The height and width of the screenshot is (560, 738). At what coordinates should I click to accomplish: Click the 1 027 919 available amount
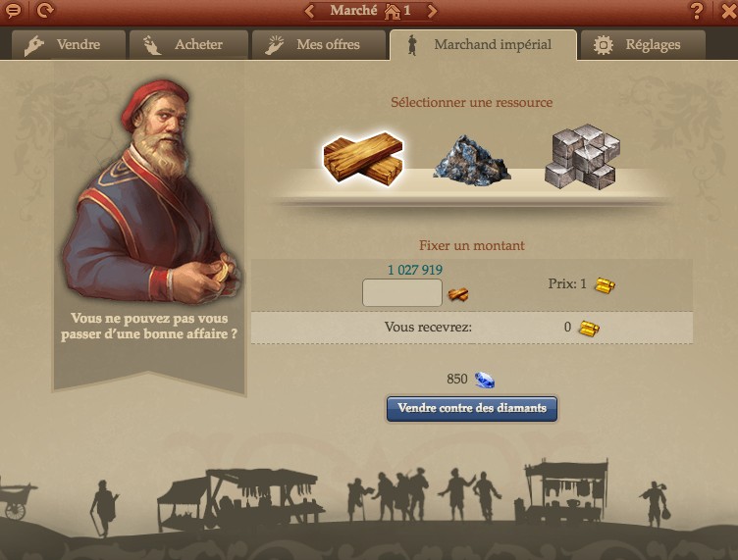(415, 270)
